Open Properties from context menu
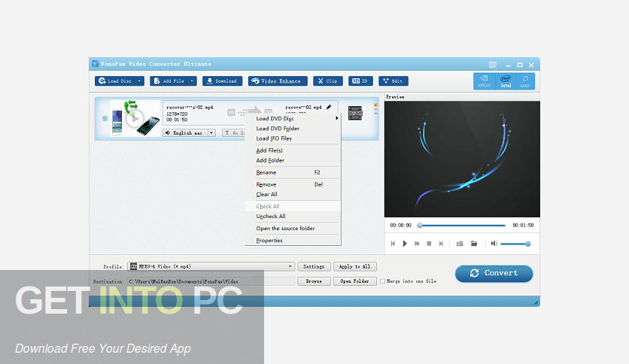Screen dimensions: 629x364 (293, 240)
